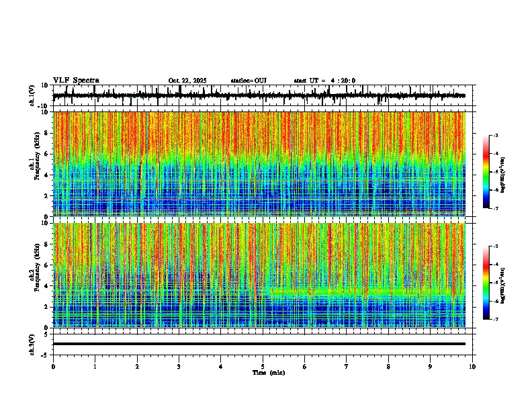
Task: Click the "5" tick on ch.3(V) axis
Action: 47,334
